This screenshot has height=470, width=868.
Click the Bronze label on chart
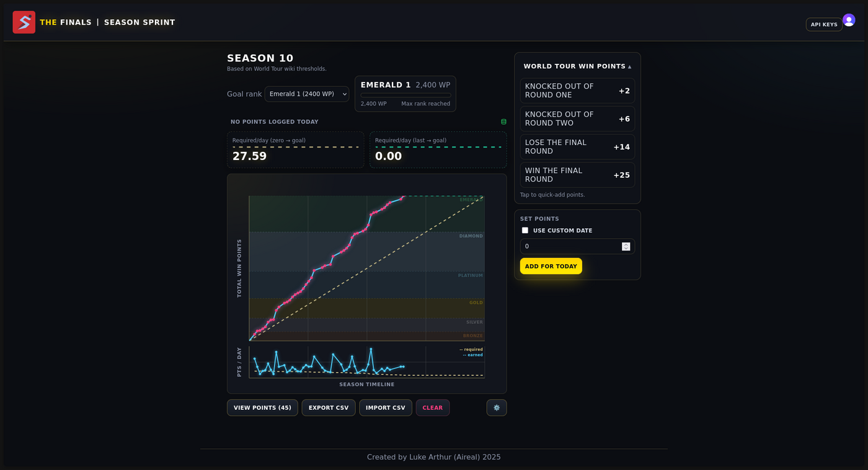473,335
